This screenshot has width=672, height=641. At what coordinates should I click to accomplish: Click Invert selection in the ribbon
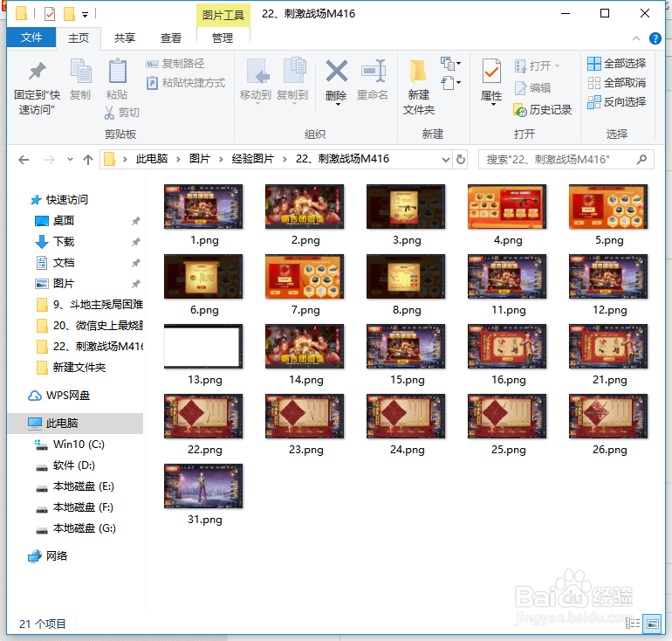click(x=616, y=102)
